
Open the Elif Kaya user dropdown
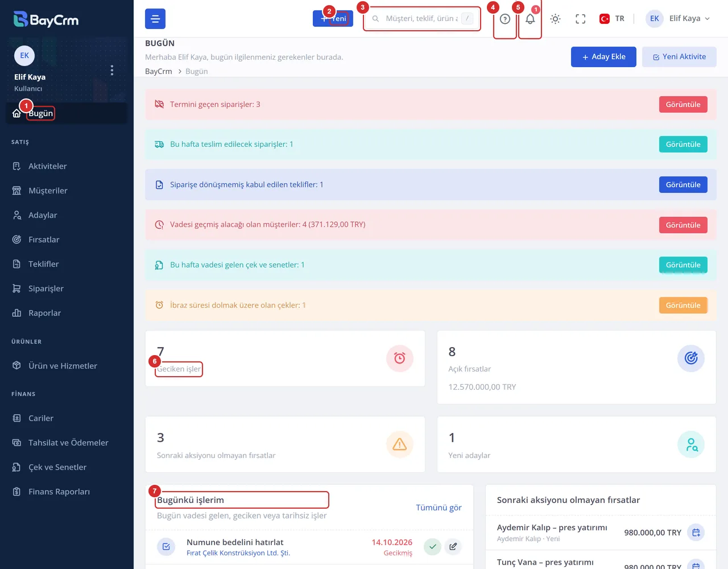coord(678,19)
